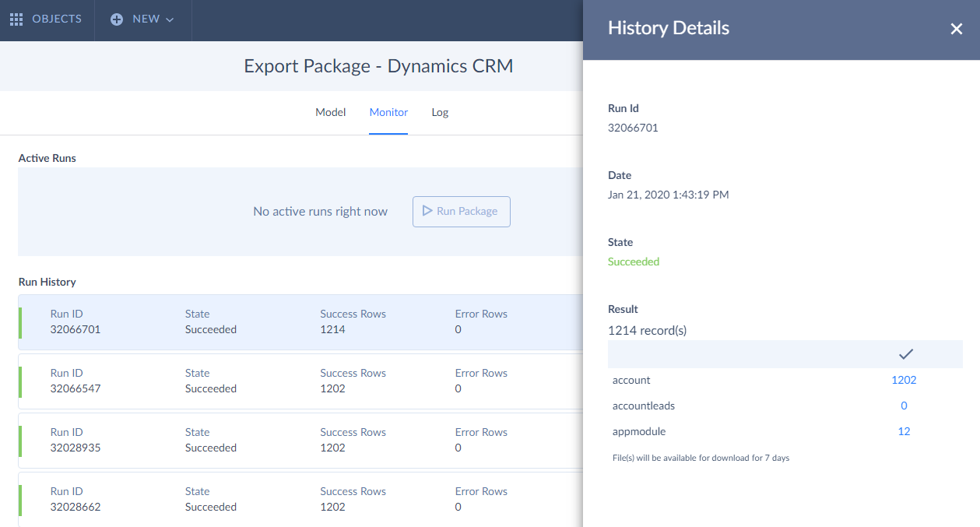Open the Objects grid icon
This screenshot has height=527, width=980.
point(16,19)
